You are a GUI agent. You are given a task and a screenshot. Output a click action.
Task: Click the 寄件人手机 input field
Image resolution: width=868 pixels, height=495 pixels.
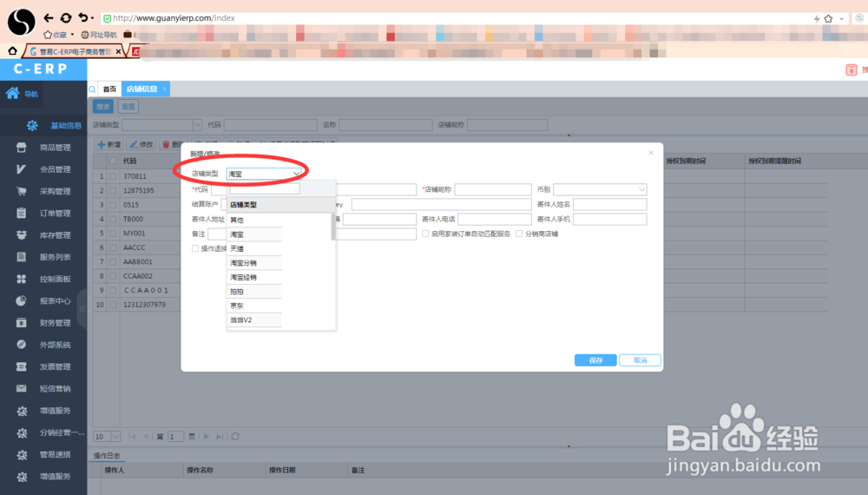click(610, 219)
